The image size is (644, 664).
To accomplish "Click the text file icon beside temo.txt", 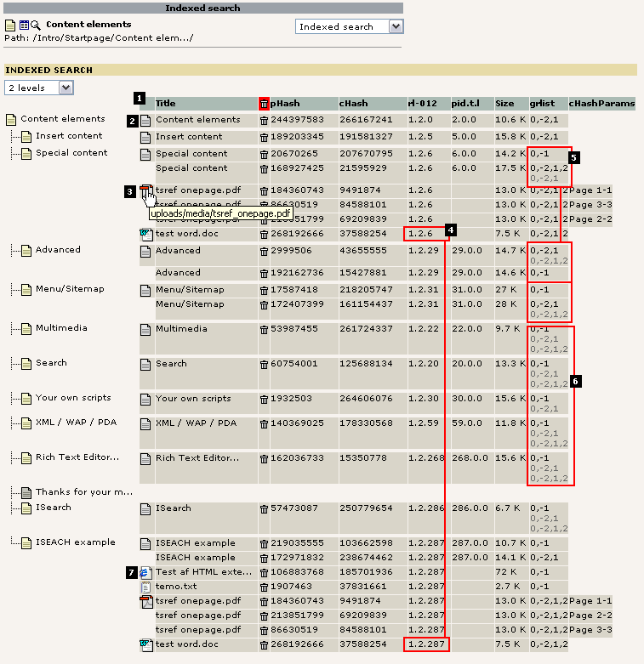I will (145, 587).
